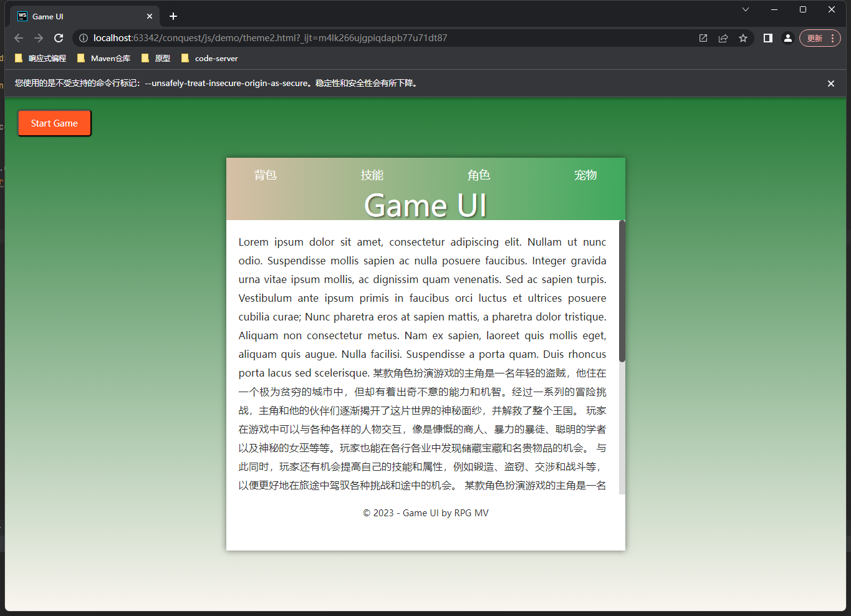Switch to the 技能 tab
This screenshot has height=616, width=851.
pos(372,175)
